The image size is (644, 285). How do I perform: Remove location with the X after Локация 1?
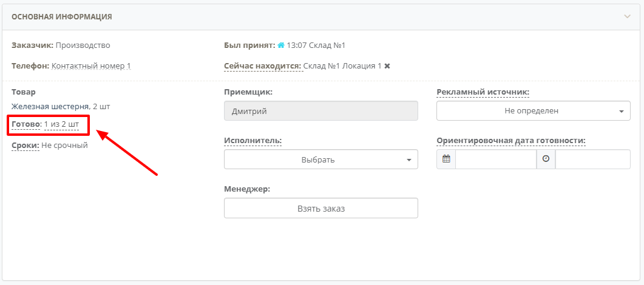tap(387, 65)
